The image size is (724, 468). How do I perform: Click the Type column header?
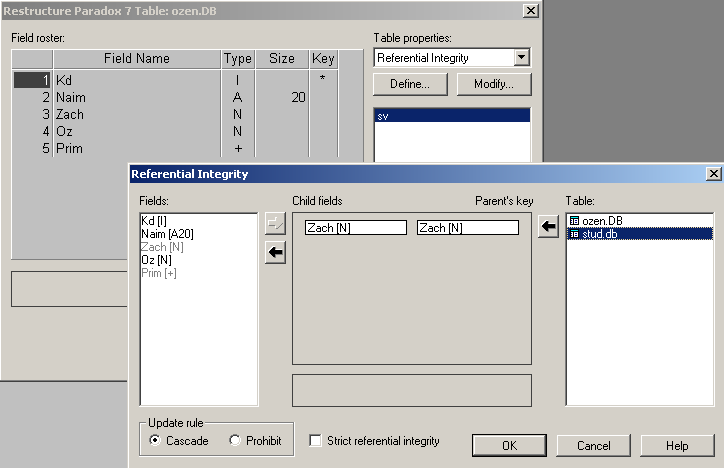238,59
